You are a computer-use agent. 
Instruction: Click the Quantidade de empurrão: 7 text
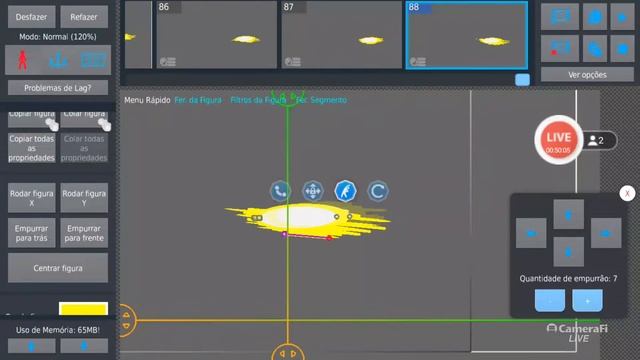coord(569,278)
